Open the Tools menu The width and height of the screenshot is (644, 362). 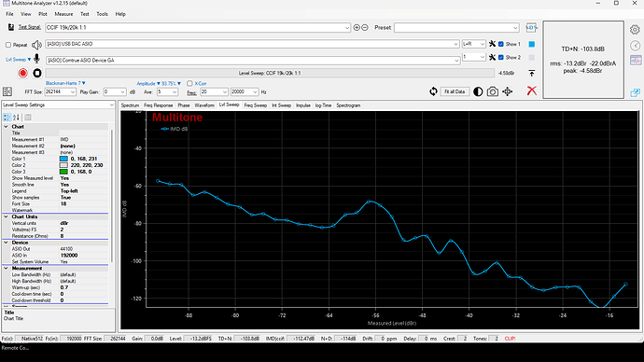tap(102, 14)
